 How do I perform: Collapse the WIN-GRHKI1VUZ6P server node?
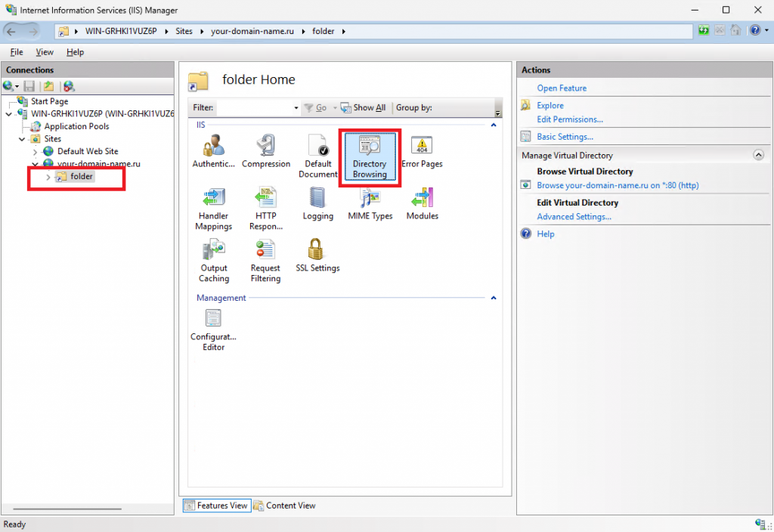(9, 114)
